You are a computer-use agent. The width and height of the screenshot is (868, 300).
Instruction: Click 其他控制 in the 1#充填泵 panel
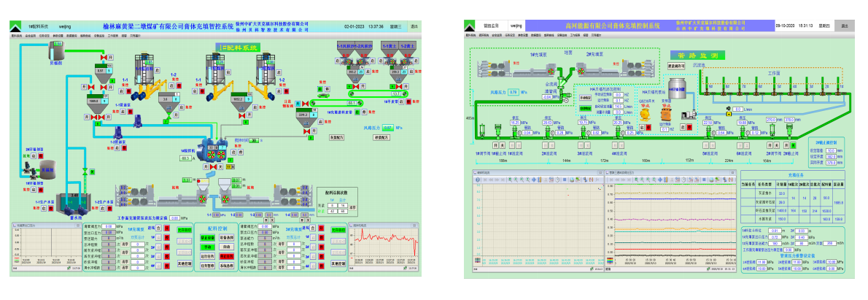(183, 262)
